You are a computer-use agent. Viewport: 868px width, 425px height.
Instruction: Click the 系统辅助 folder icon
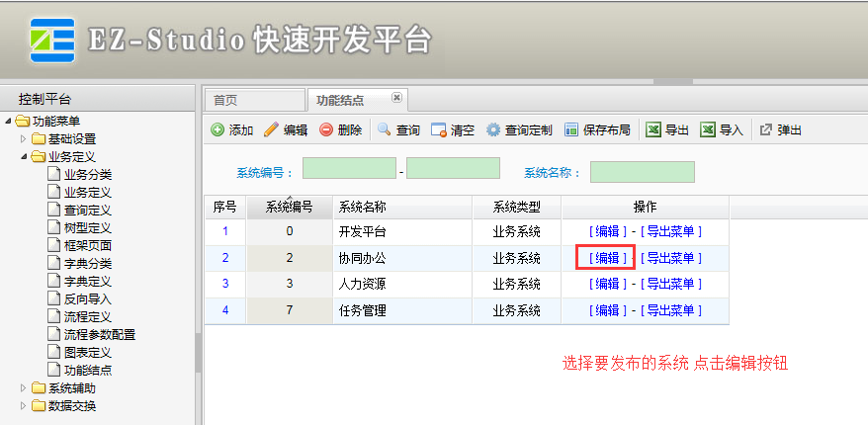[39, 387]
